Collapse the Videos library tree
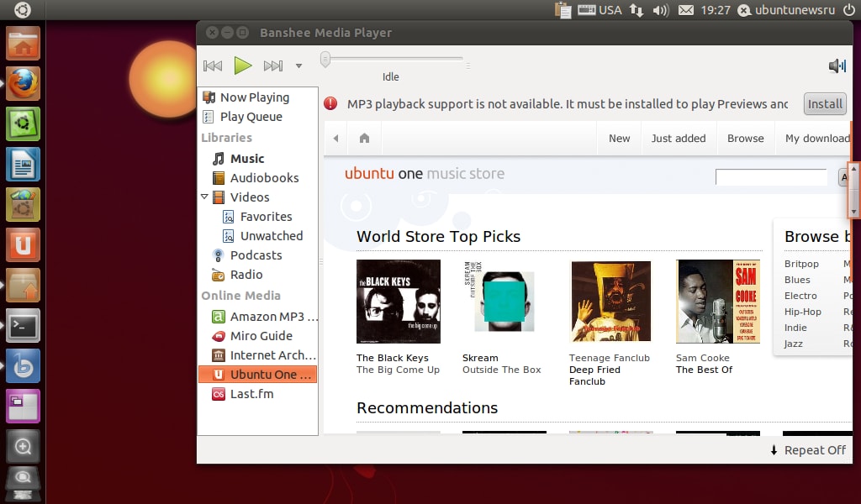This screenshot has height=504, width=861. 205,197
